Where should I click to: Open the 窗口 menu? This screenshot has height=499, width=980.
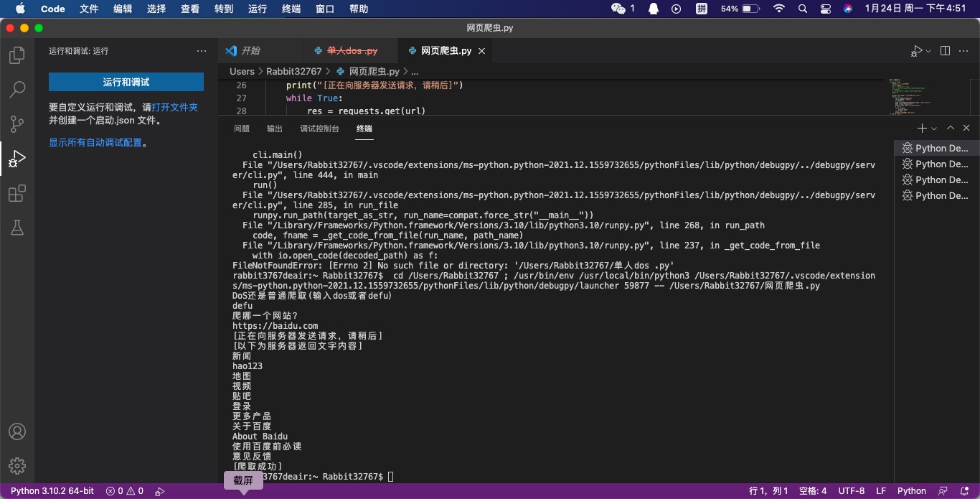(x=325, y=9)
